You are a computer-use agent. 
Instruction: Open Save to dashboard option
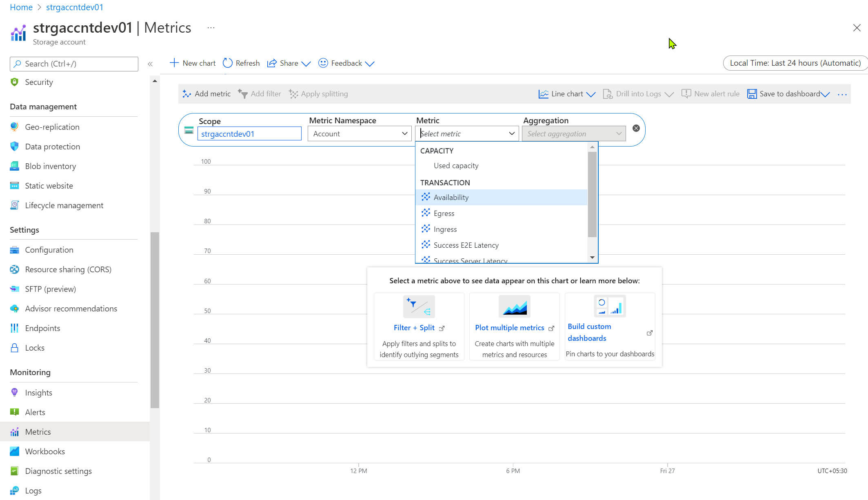click(788, 94)
